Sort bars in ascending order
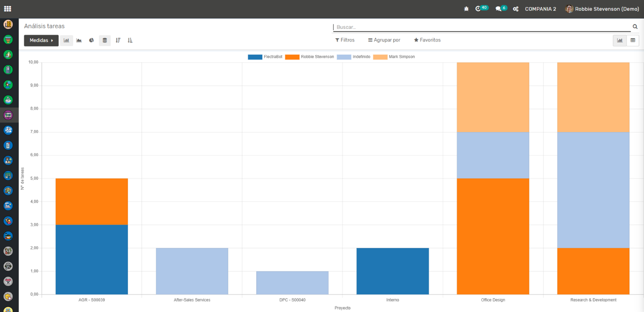Image resolution: width=644 pixels, height=312 pixels. 130,40
